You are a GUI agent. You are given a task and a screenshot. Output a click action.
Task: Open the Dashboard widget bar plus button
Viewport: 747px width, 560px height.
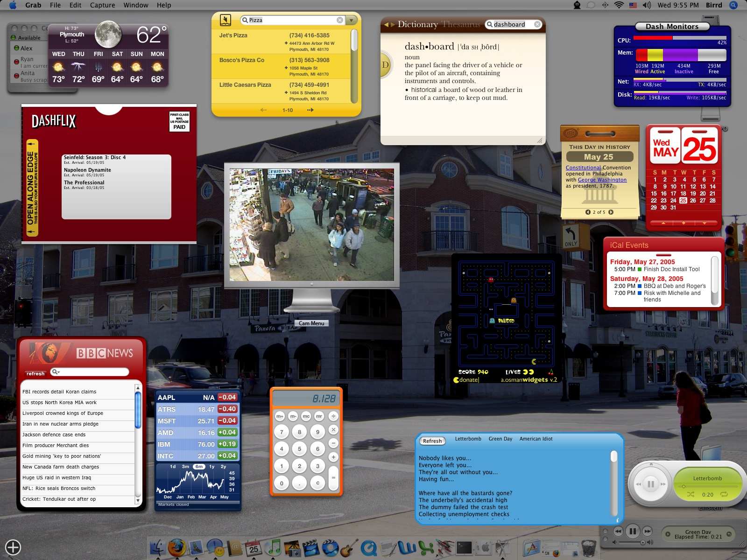coord(13,547)
